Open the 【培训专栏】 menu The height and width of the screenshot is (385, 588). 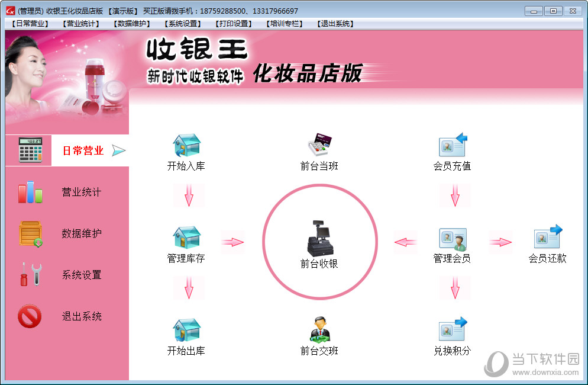click(285, 24)
